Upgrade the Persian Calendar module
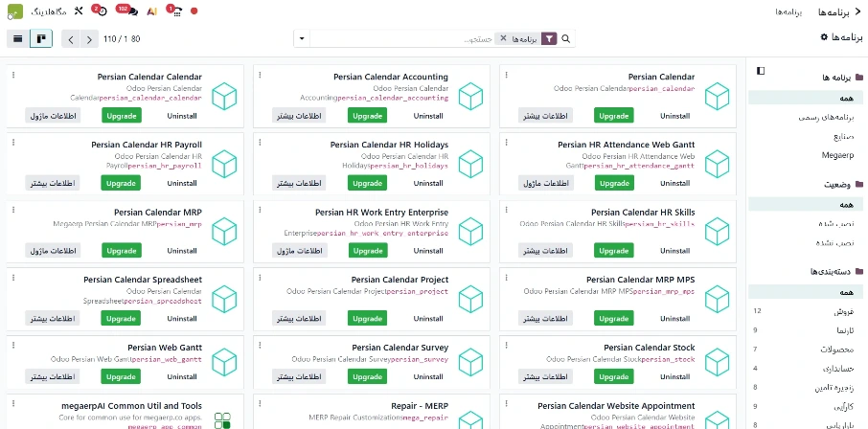868x429 pixels. (614, 116)
